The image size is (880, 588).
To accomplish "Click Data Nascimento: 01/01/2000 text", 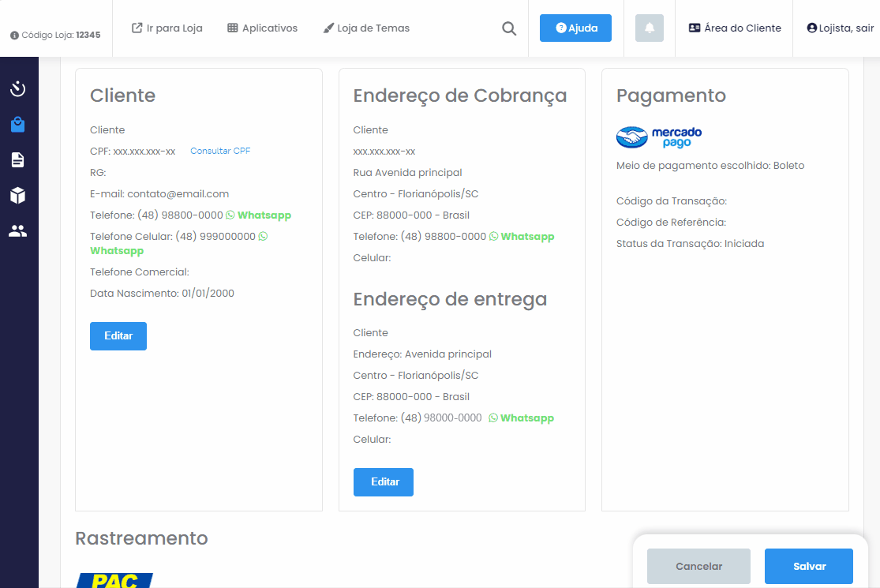I will click(163, 294).
